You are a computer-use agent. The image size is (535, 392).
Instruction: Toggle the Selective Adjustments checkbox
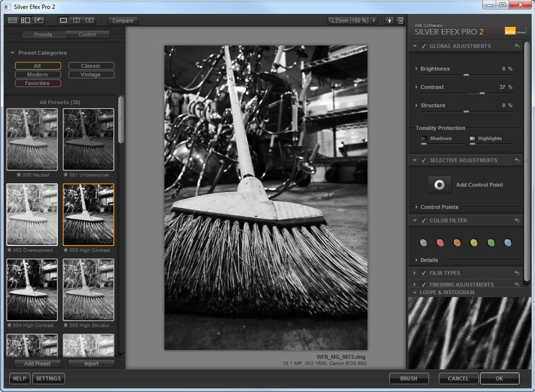[423, 160]
